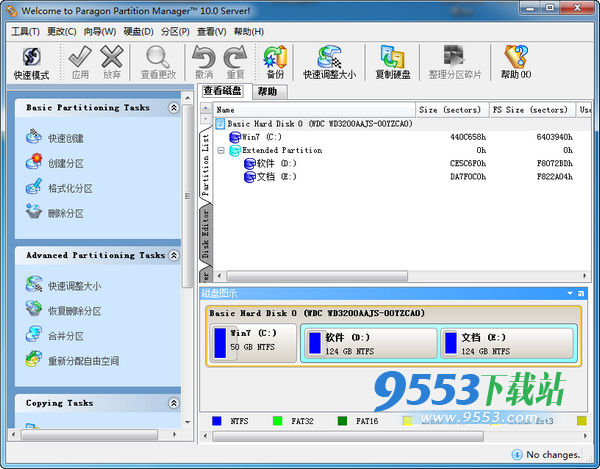Click the 快速模式 express mode icon
The height and width of the screenshot is (469, 600).
click(x=32, y=62)
